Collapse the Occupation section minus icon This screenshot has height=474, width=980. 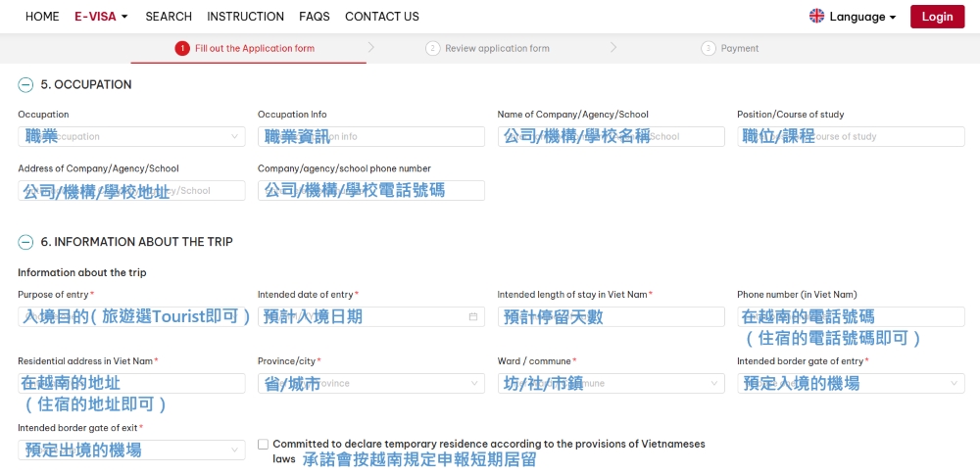tap(25, 85)
